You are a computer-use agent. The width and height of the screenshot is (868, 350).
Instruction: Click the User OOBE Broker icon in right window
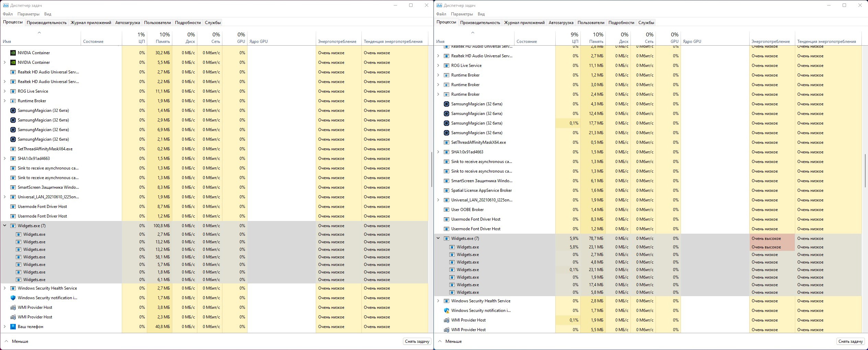(x=447, y=210)
